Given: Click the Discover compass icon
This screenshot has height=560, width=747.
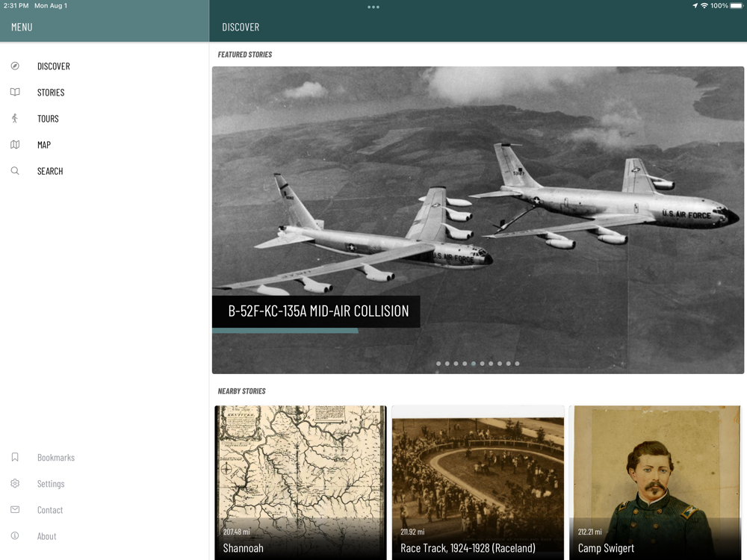Looking at the screenshot, I should pos(15,66).
